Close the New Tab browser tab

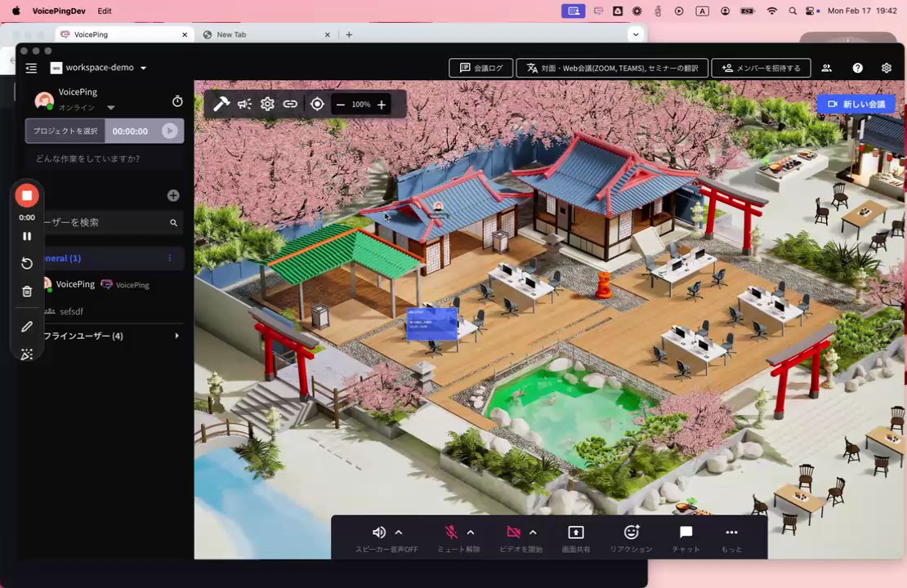pyautogui.click(x=328, y=34)
